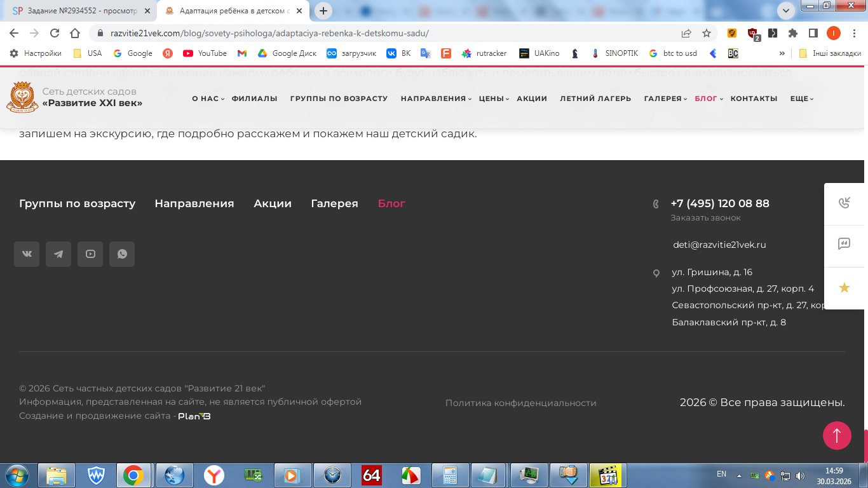Viewport: 868px width, 488px height.
Task: Click the footer Группы по возрасту link
Action: [77, 203]
